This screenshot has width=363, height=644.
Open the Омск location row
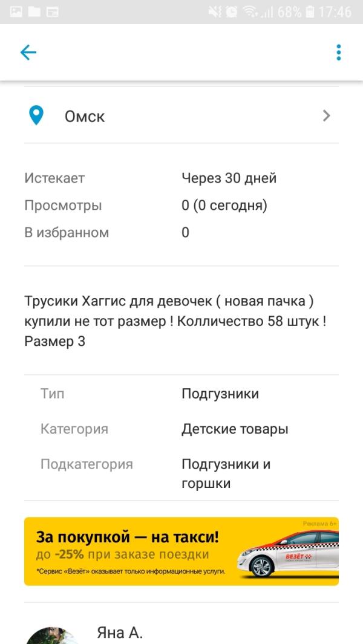point(181,116)
